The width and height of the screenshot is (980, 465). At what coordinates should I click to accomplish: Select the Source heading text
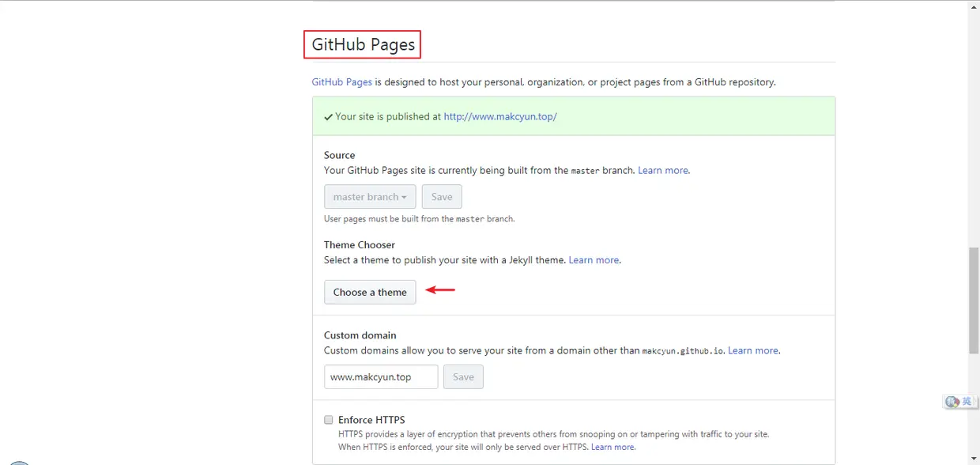(340, 155)
